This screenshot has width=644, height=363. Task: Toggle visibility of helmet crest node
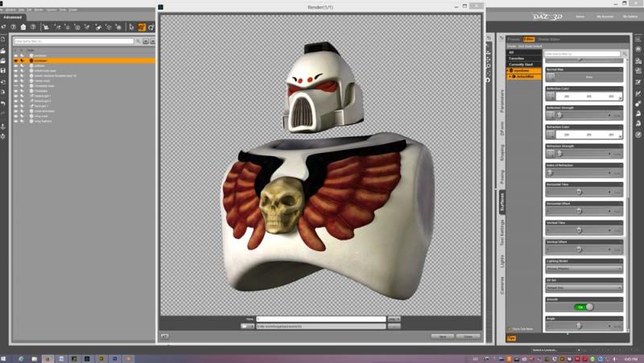(16, 80)
